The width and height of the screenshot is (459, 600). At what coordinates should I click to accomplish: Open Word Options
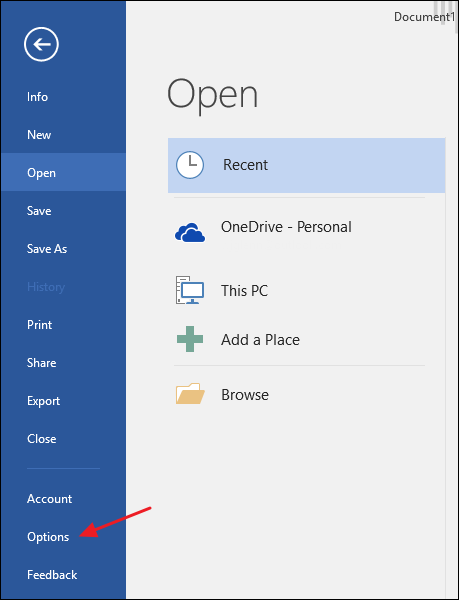pyautogui.click(x=48, y=537)
